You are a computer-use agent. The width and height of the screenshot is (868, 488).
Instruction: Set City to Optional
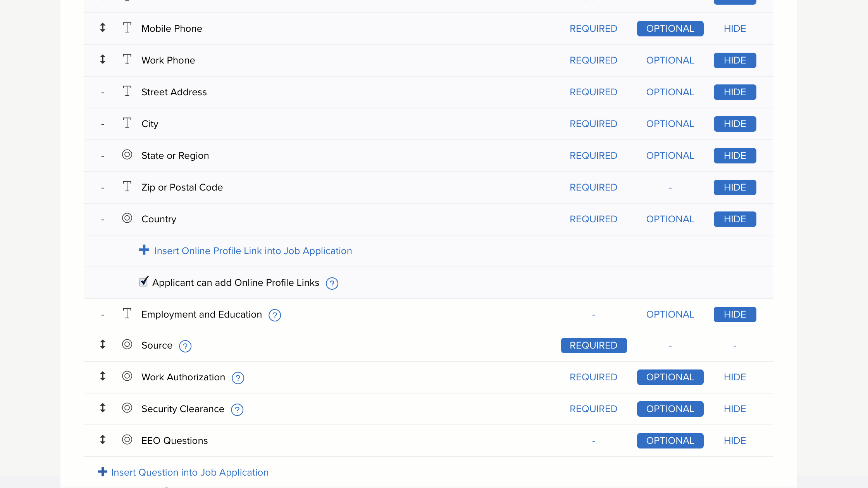[670, 124]
